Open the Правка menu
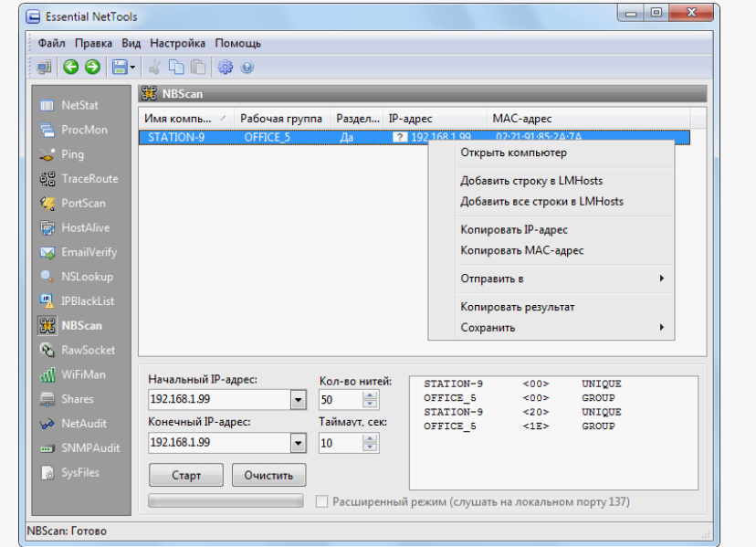 point(93,44)
